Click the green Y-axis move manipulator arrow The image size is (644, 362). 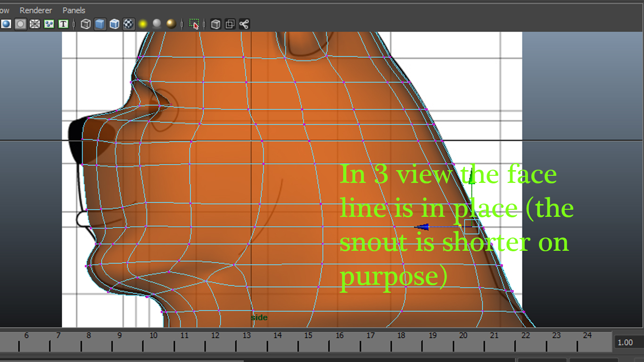pos(471,176)
